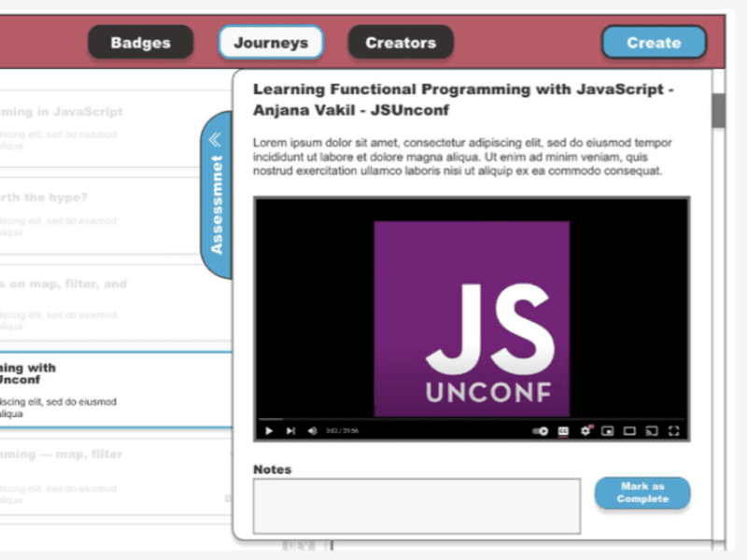
Task: Select the 'rth the hype?' list item
Action: pyautogui.click(x=116, y=216)
